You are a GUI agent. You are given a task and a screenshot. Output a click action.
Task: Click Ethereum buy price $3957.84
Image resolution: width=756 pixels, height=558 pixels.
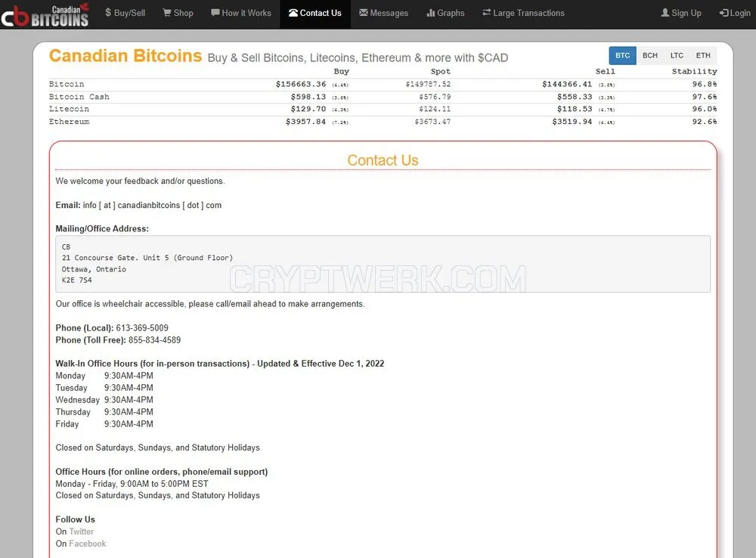pos(306,122)
